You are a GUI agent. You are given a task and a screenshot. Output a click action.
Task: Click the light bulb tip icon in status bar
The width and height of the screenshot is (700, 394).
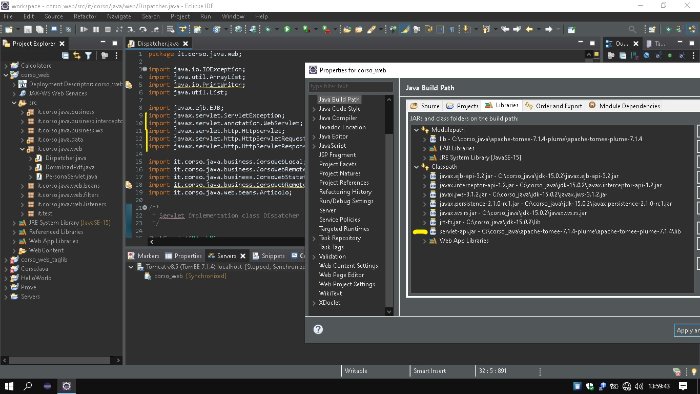[x=694, y=371]
